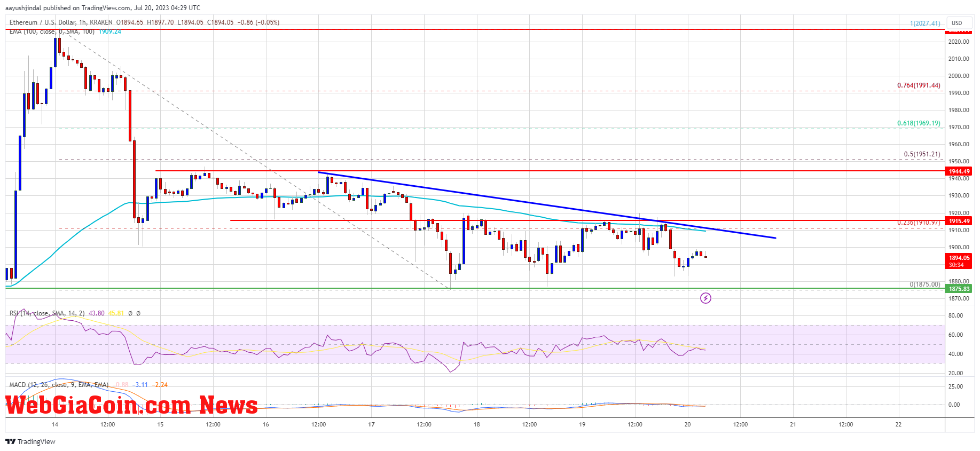
Task: Click the TradingView logo at the bottom
Action: coord(30,441)
